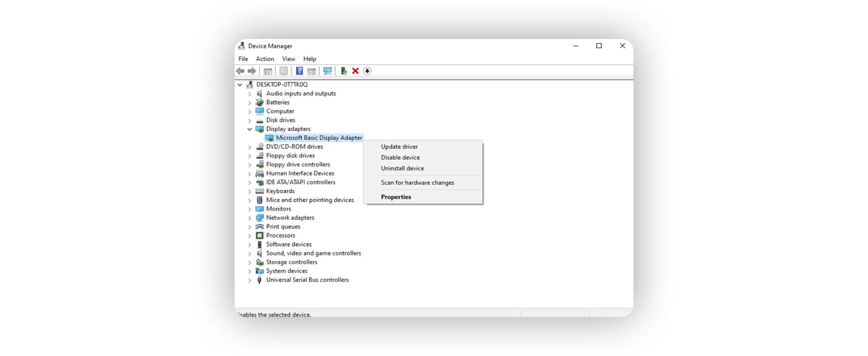Select Disable device in context menu
The height and width of the screenshot is (356, 868).
[x=400, y=158]
